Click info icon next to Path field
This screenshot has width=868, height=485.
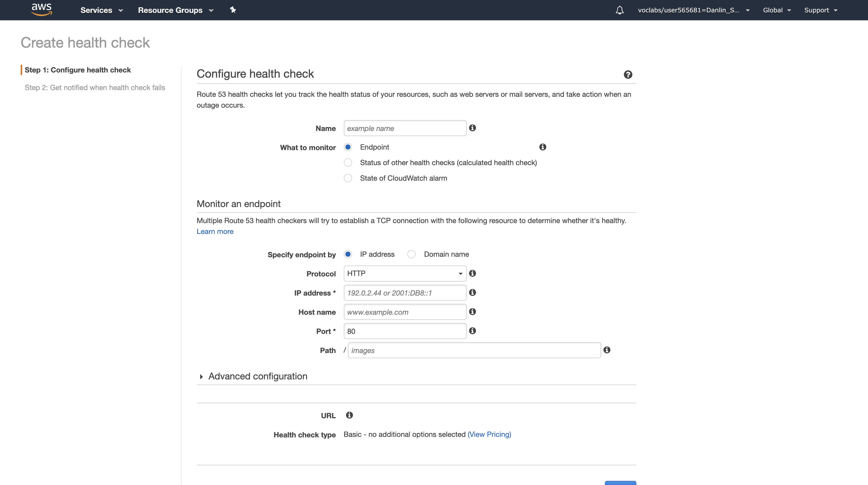click(x=607, y=350)
